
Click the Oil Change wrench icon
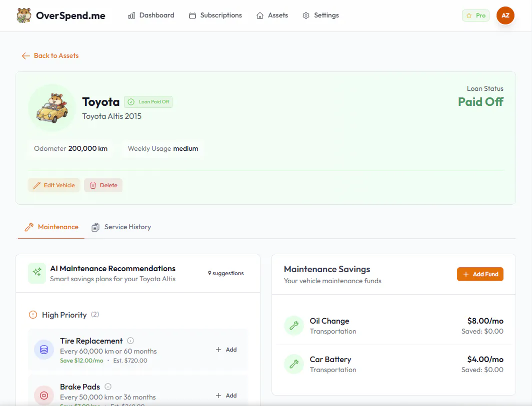point(294,326)
